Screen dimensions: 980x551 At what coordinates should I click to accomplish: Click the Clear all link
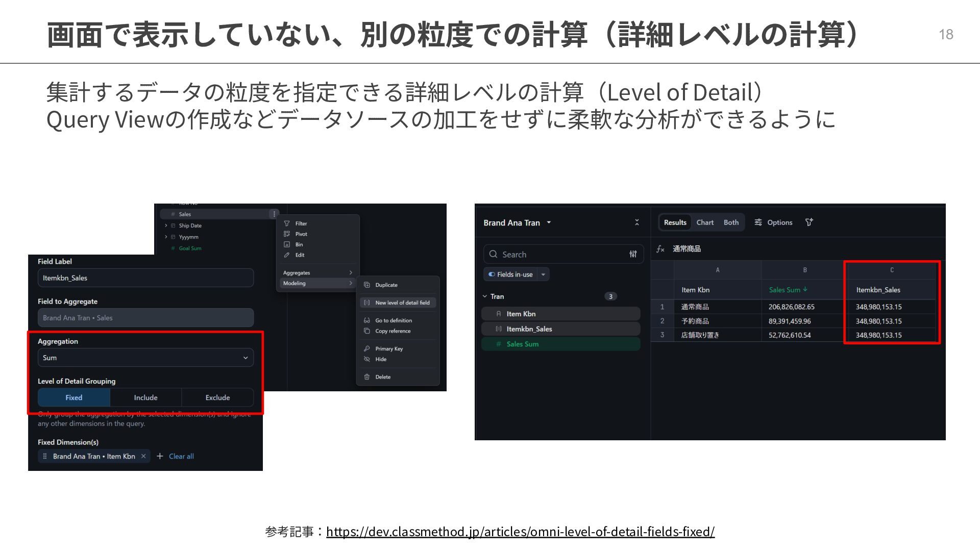coord(181,456)
